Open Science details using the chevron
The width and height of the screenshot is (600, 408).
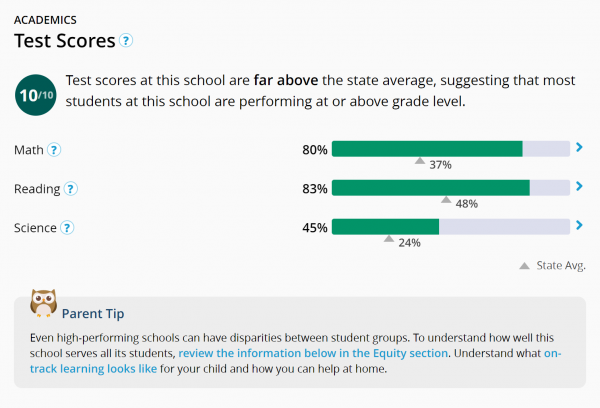pyautogui.click(x=579, y=226)
